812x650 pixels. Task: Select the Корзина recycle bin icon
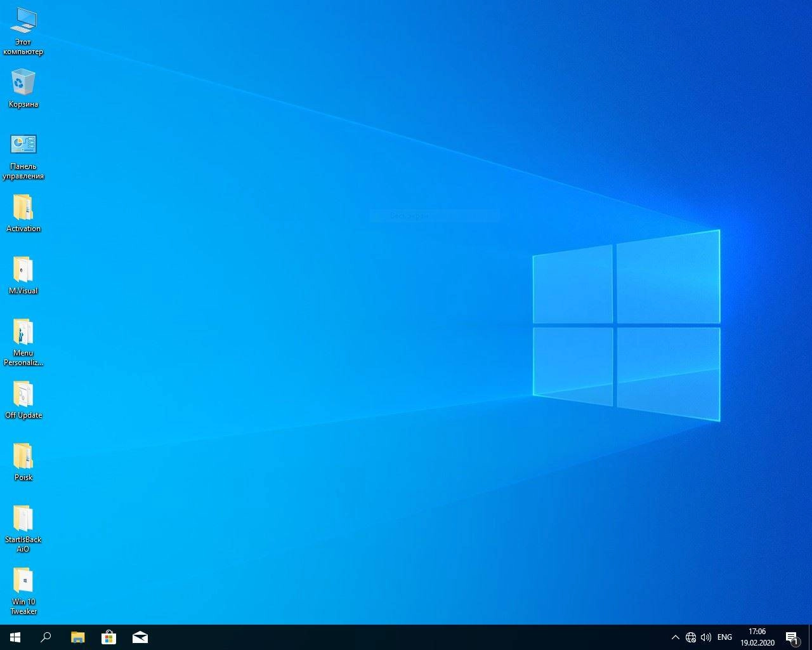click(x=23, y=89)
